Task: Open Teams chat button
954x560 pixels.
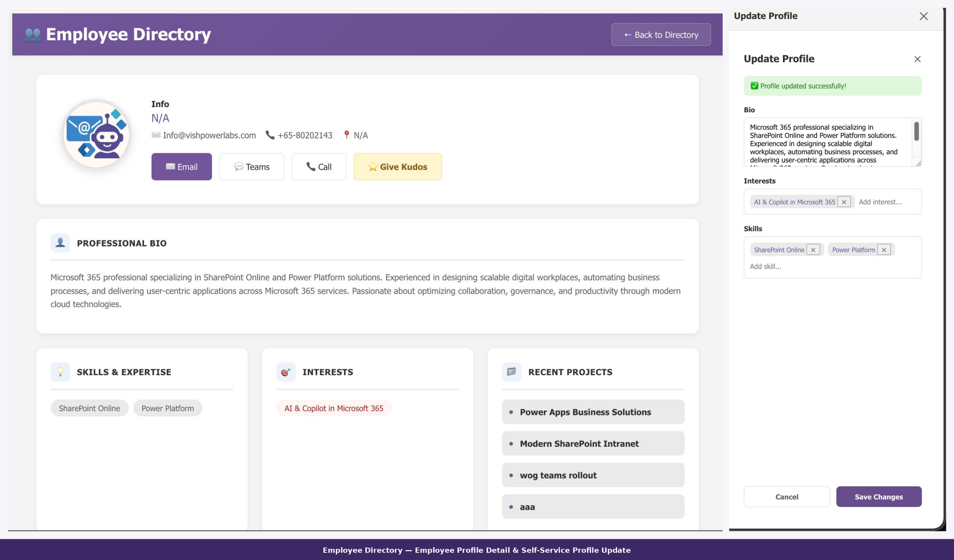Action: [252, 166]
